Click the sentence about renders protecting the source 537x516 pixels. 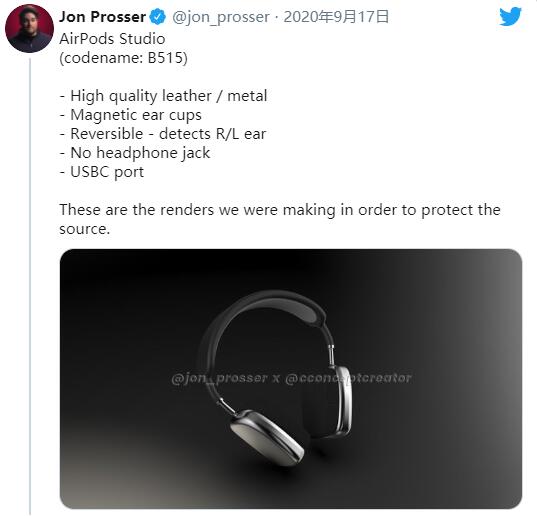[280, 219]
